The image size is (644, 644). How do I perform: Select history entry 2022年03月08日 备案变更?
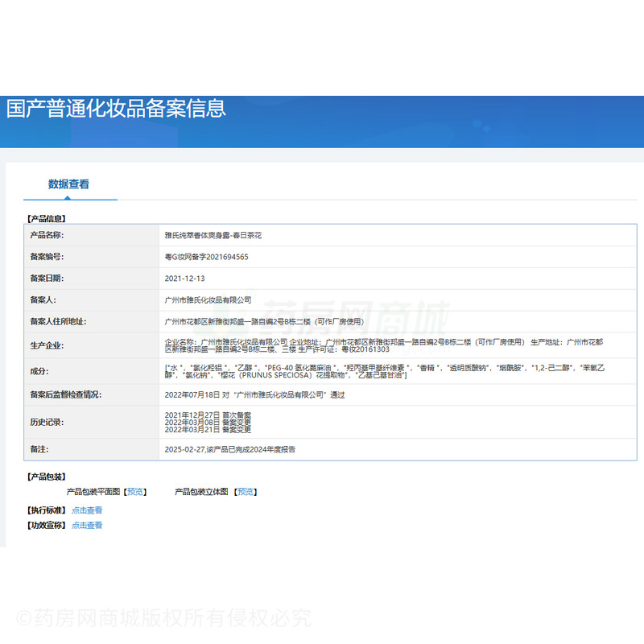(202, 422)
